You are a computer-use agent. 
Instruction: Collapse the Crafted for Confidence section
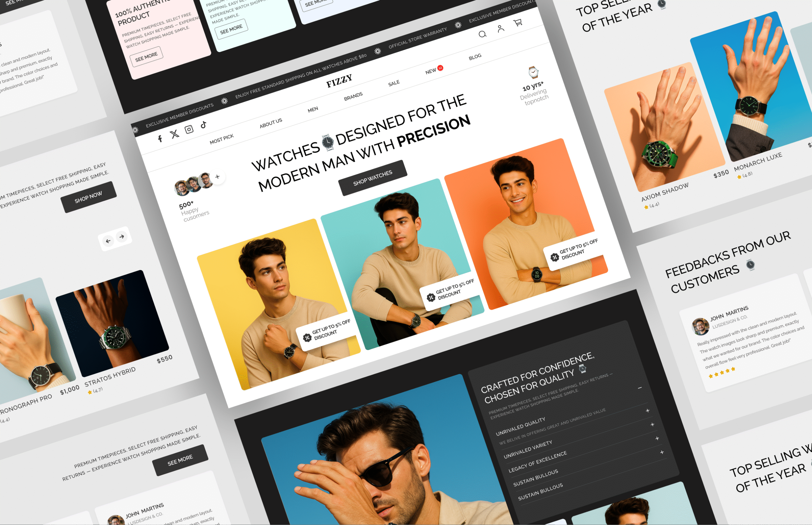tap(640, 388)
